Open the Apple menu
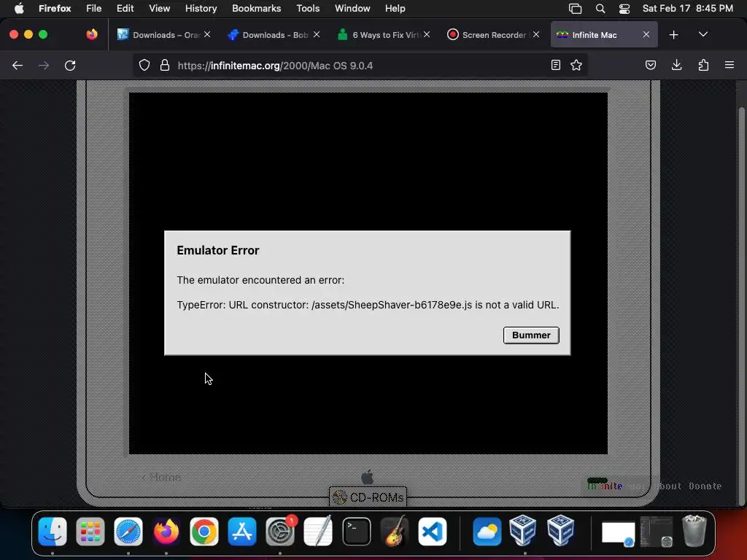 tap(19, 8)
